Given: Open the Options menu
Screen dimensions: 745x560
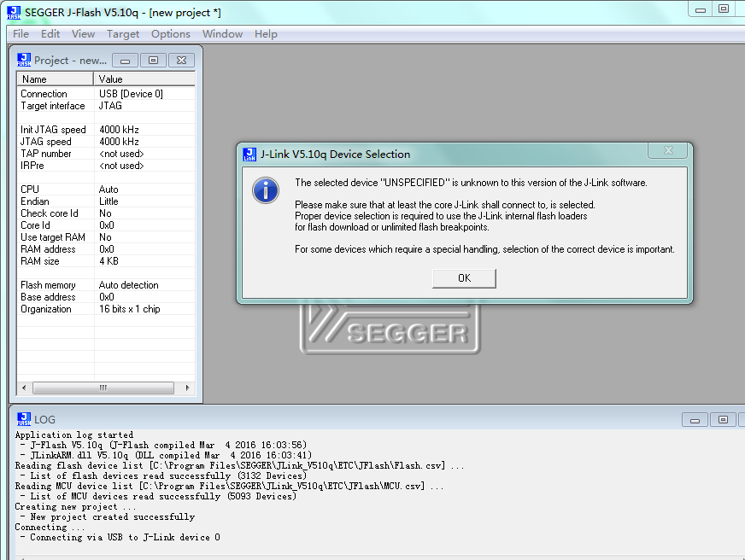Looking at the screenshot, I should coord(171,34).
